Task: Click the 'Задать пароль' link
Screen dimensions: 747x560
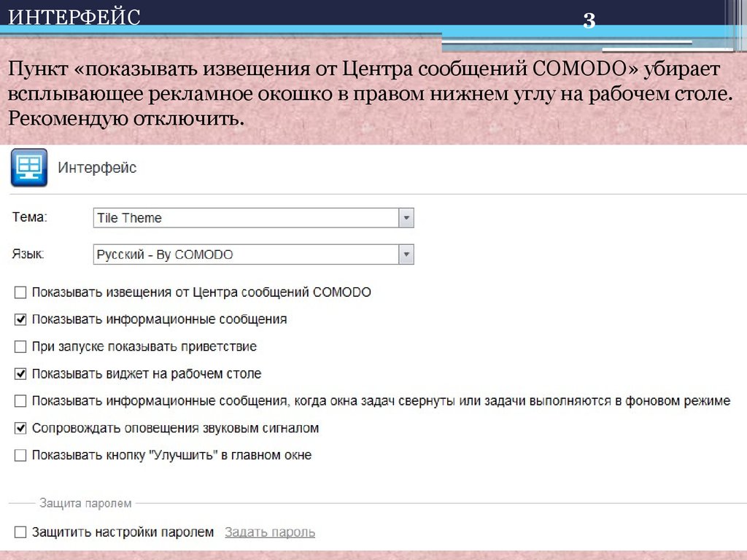Action: [x=270, y=532]
